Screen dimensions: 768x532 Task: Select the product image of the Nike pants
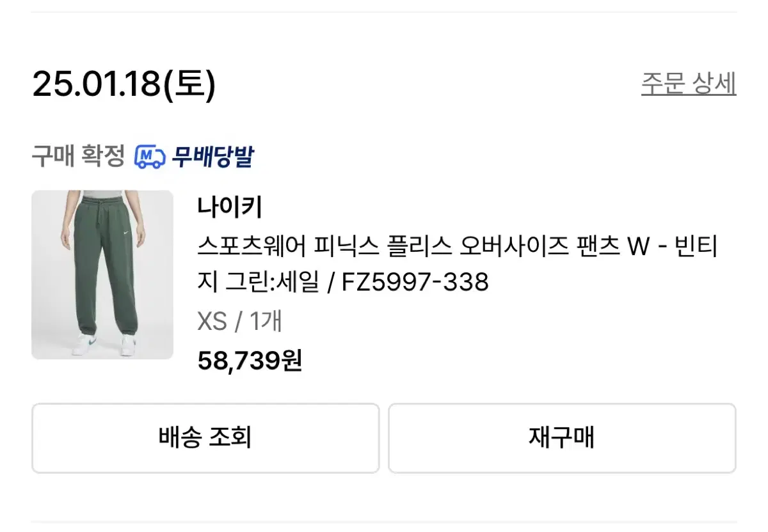coord(103,275)
